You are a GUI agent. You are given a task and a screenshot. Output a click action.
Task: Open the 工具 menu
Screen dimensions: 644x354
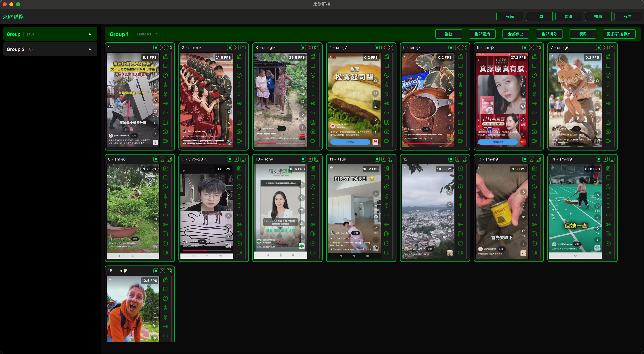(539, 16)
